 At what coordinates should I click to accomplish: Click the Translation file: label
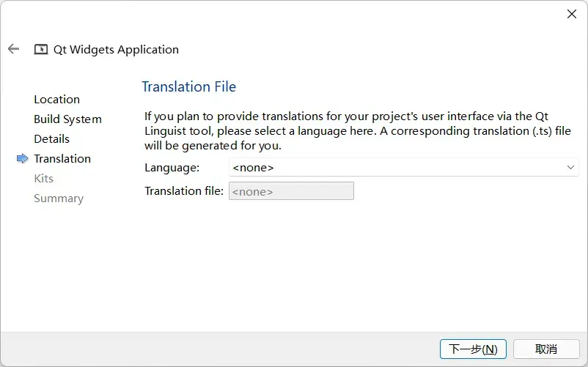(184, 191)
